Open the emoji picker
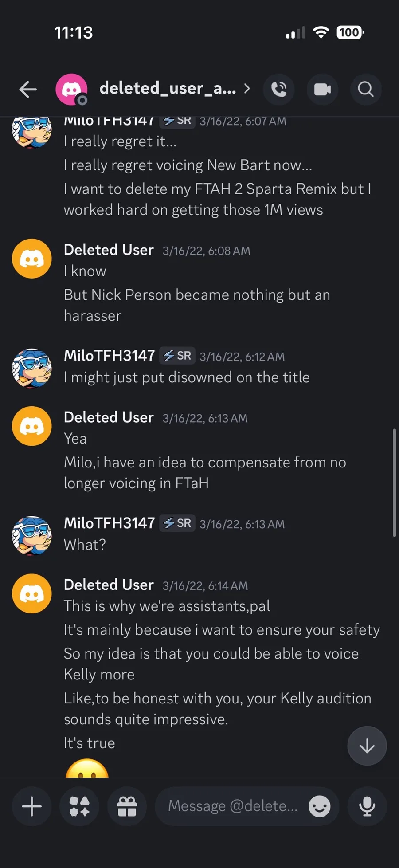 320,806
